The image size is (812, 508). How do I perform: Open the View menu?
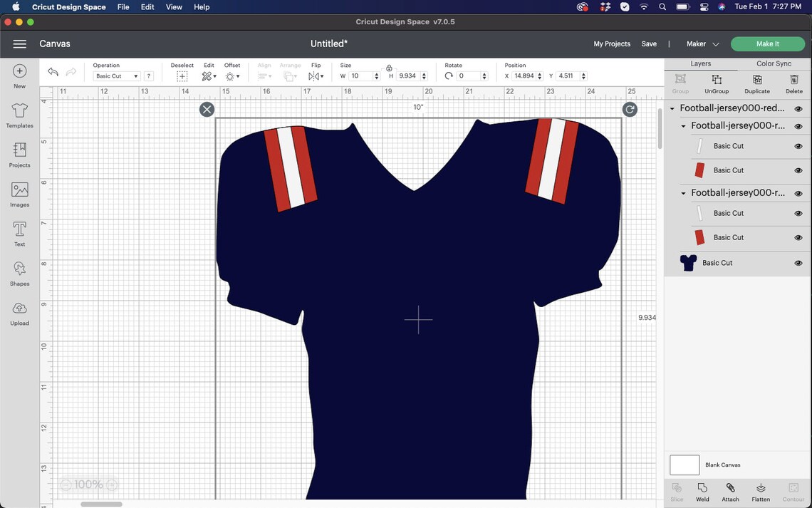coord(174,6)
